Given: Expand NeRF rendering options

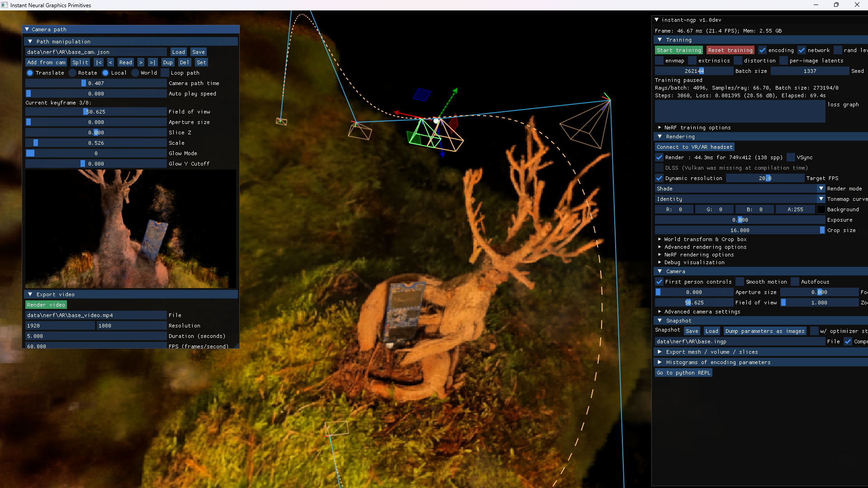Looking at the screenshot, I should pyautogui.click(x=660, y=255).
